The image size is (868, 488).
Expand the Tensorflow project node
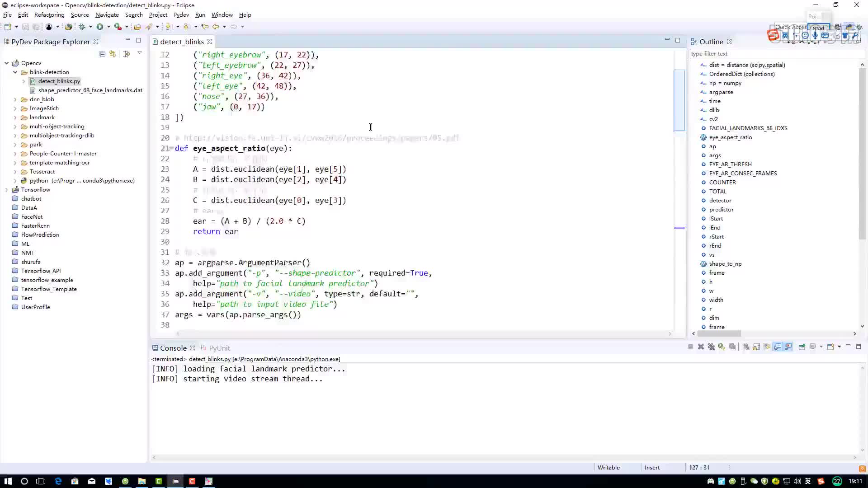pyautogui.click(x=6, y=190)
